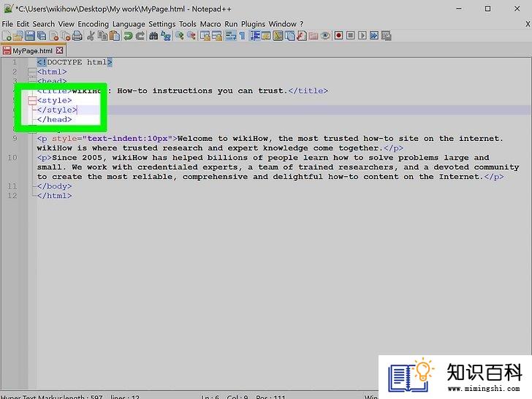This screenshot has width=532, height=399.
Task: Open the Edit menu
Action: coord(23,24)
